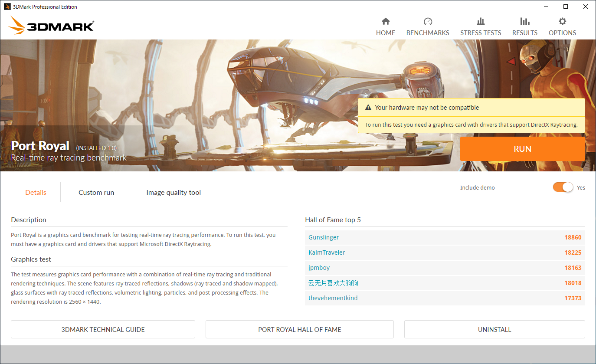Run the Port Royal benchmark
Image resolution: width=596 pixels, height=364 pixels.
[x=523, y=149]
